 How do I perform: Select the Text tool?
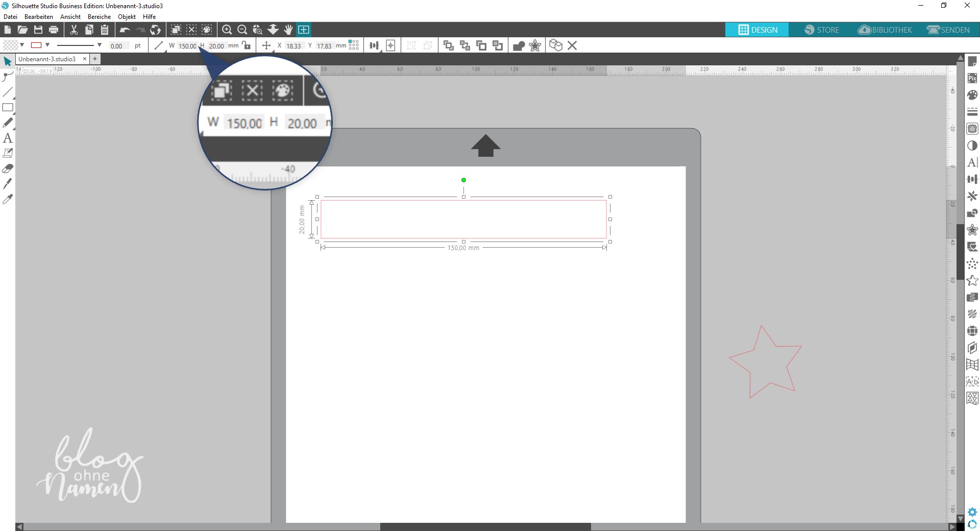tap(8, 138)
